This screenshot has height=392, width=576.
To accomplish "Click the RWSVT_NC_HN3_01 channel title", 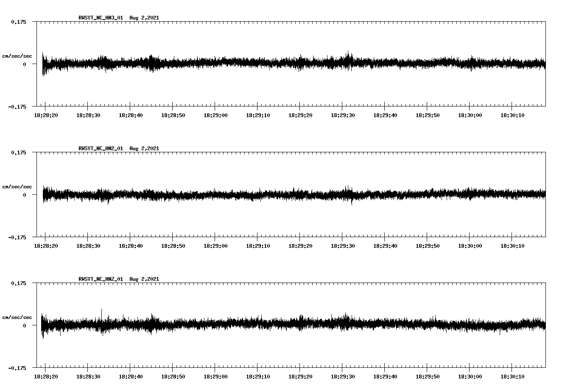I will click(101, 18).
